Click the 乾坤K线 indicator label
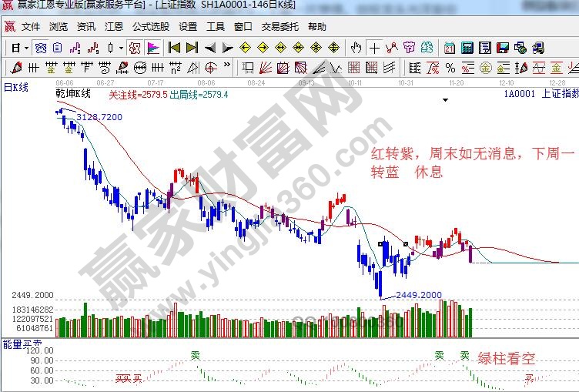Viewport: 579px width, 392px height. 73,94
